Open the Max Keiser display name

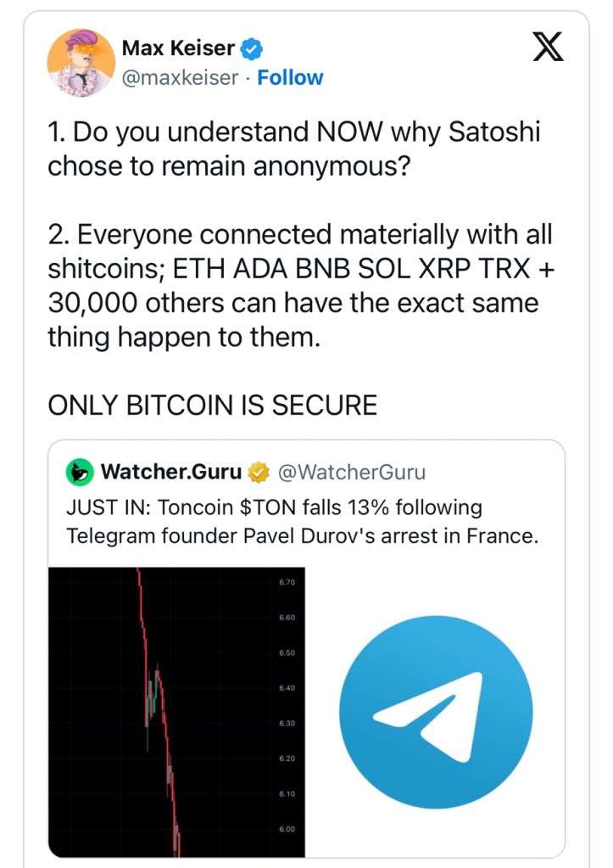tap(177, 49)
